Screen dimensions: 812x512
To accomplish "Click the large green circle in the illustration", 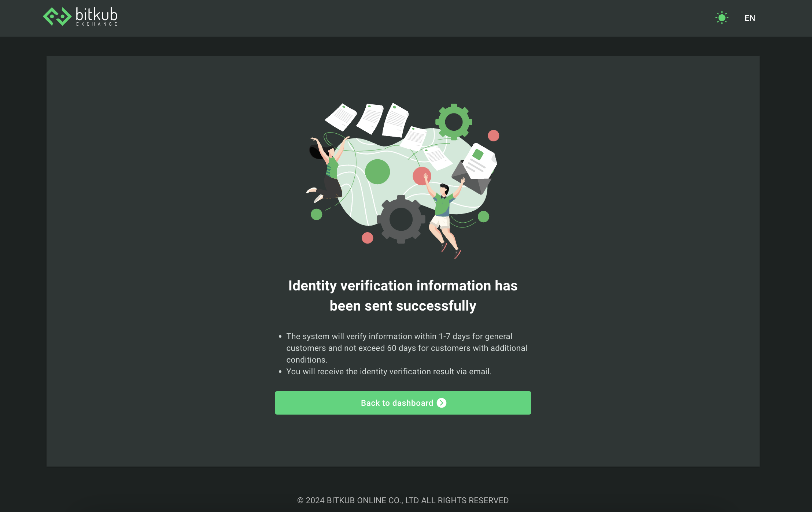I will click(x=377, y=172).
